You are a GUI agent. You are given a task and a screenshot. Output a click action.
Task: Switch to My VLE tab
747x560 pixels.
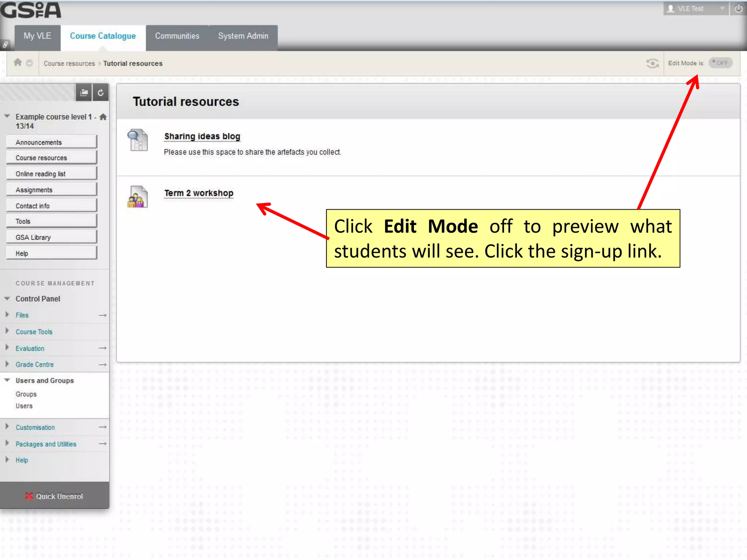click(38, 36)
